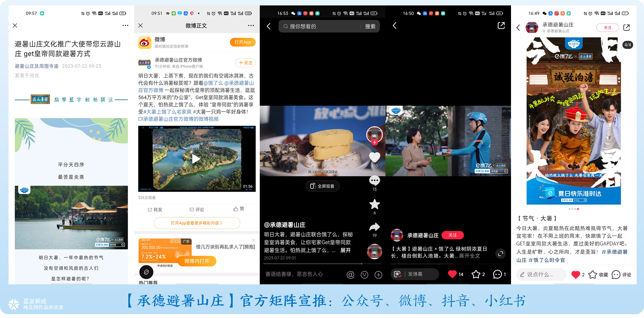Screen dimensions: 644x318
Task: Tap 打开App查看更多精彩内容 button
Action: tap(197, 223)
